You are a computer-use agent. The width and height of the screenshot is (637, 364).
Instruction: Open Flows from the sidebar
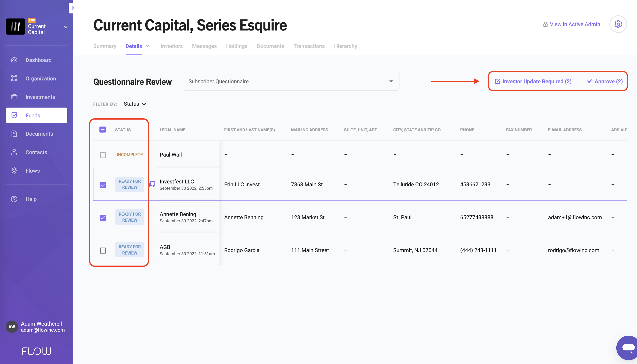[x=37, y=171]
